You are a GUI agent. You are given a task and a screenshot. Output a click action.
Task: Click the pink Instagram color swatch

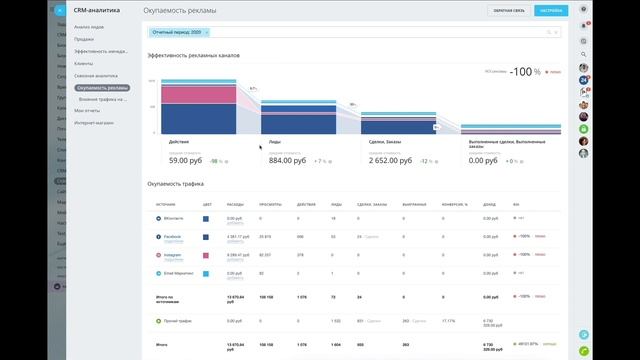click(206, 256)
